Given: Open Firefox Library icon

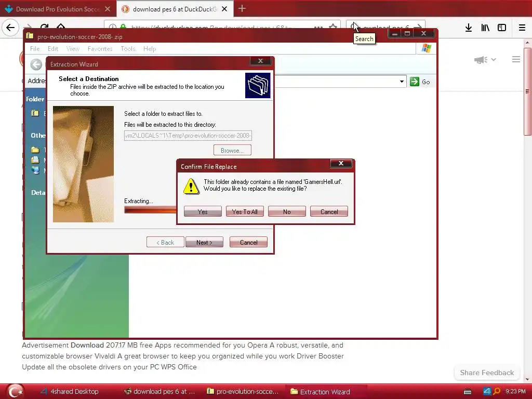Looking at the screenshot, I should coord(485,28).
